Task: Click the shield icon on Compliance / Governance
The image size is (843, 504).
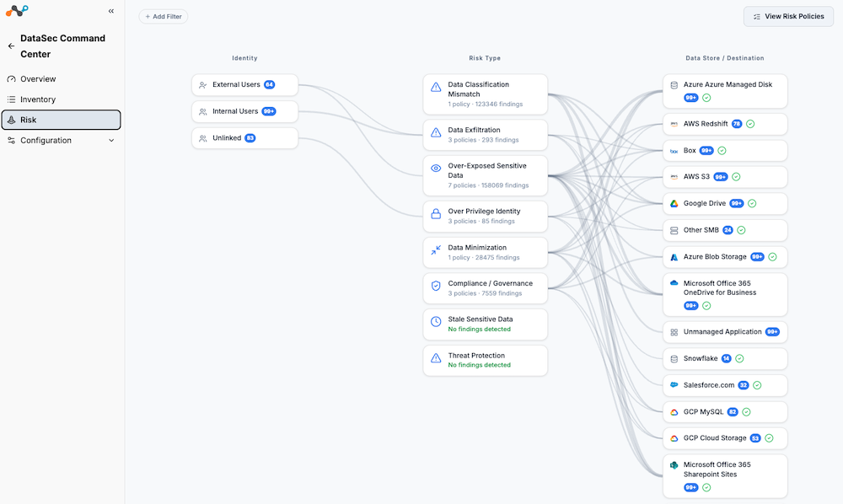Action: coord(436,286)
